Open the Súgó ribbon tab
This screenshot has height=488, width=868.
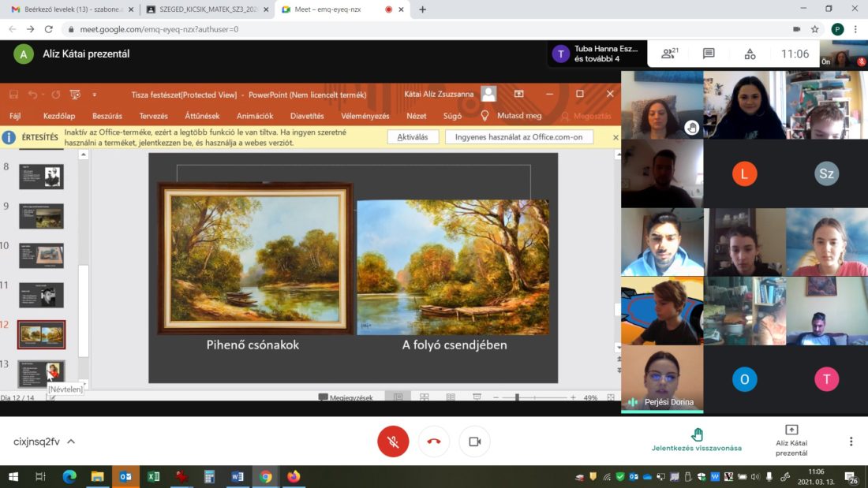click(x=452, y=116)
